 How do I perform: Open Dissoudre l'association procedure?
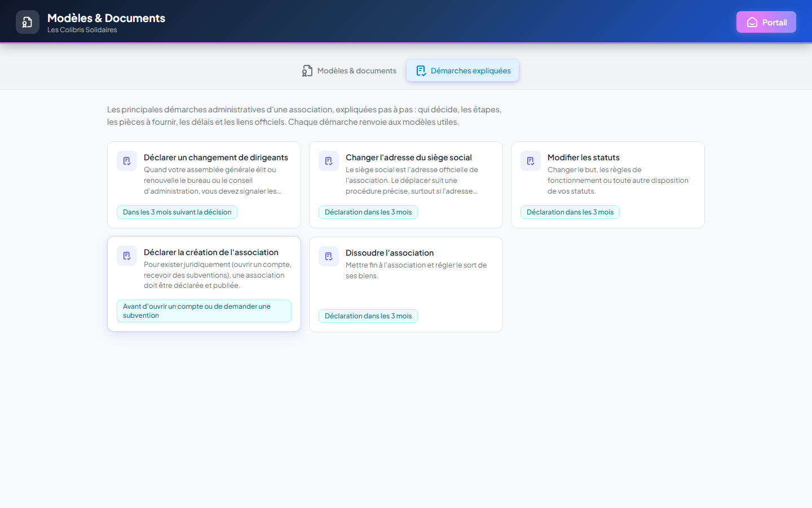406,284
